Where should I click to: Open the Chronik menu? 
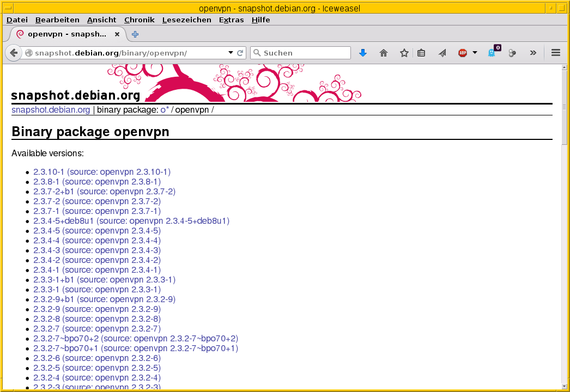click(139, 20)
